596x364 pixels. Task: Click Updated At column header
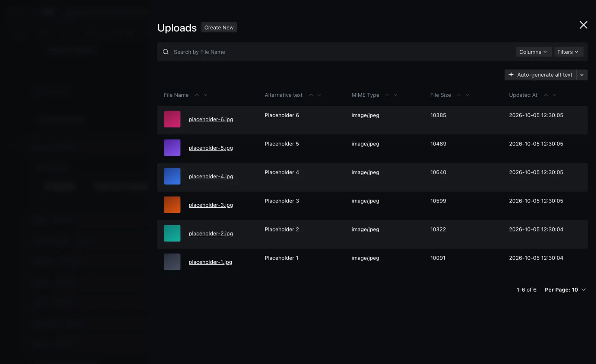[x=523, y=95]
